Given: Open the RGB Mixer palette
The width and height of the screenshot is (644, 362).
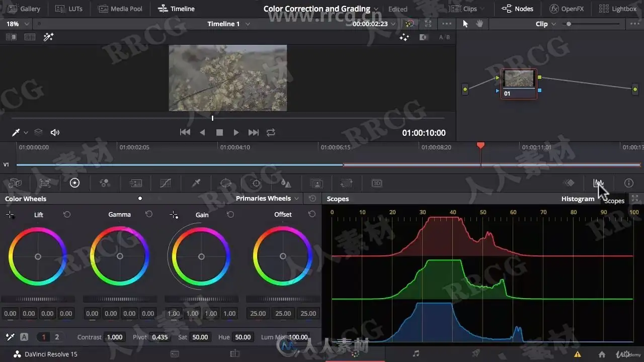Looking at the screenshot, I should click(105, 183).
